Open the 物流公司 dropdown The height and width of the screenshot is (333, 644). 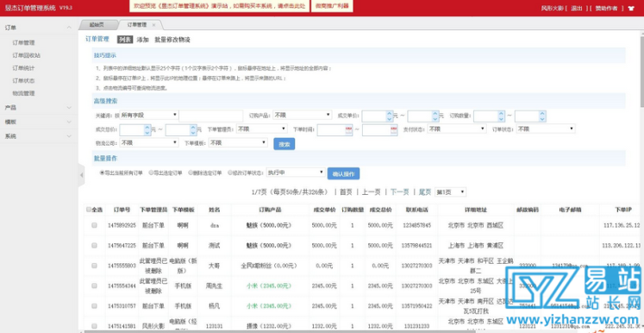click(149, 143)
